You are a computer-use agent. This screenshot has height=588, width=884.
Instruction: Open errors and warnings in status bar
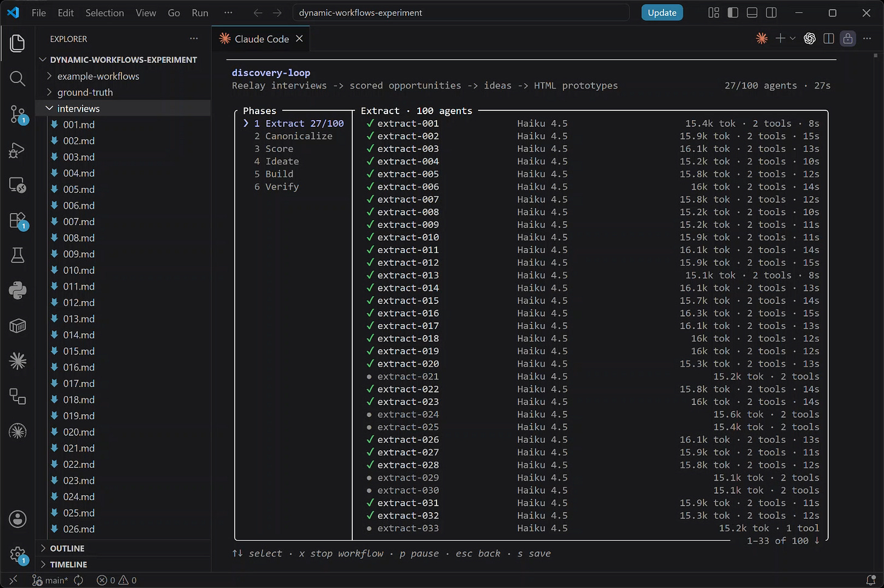coord(117,580)
